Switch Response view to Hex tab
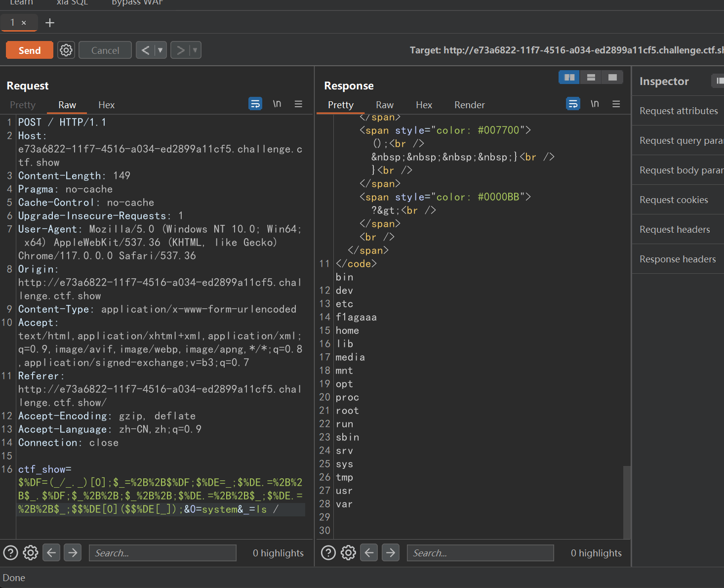 (x=424, y=105)
